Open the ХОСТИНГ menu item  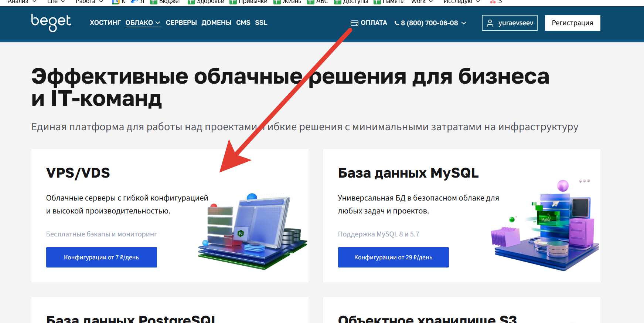point(105,23)
